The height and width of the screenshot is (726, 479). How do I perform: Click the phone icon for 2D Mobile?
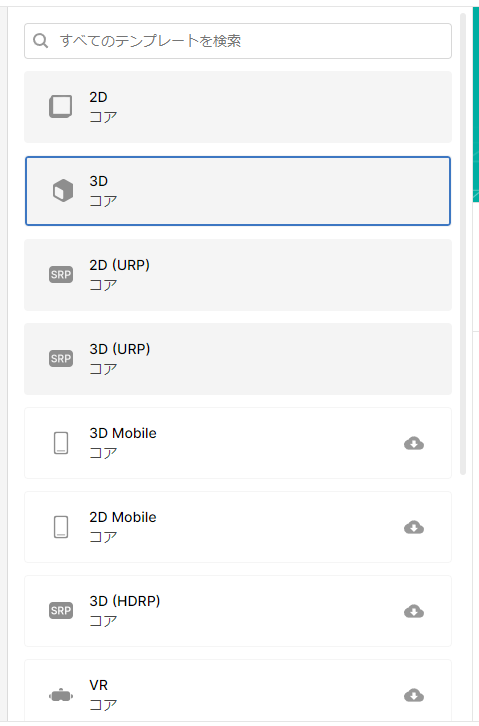pyautogui.click(x=61, y=527)
